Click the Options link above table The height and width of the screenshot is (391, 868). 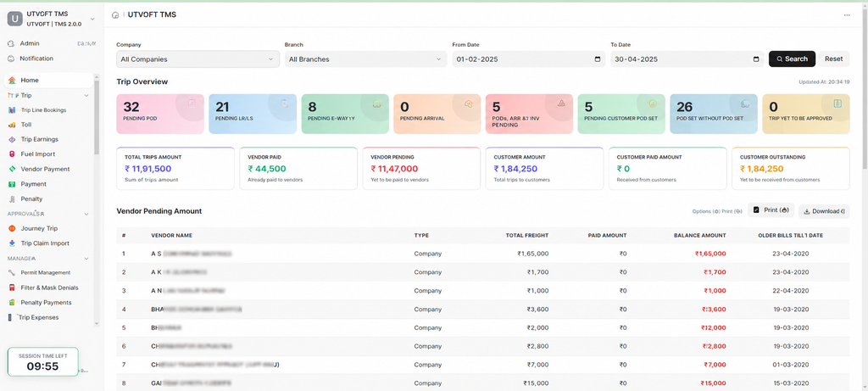(706, 211)
